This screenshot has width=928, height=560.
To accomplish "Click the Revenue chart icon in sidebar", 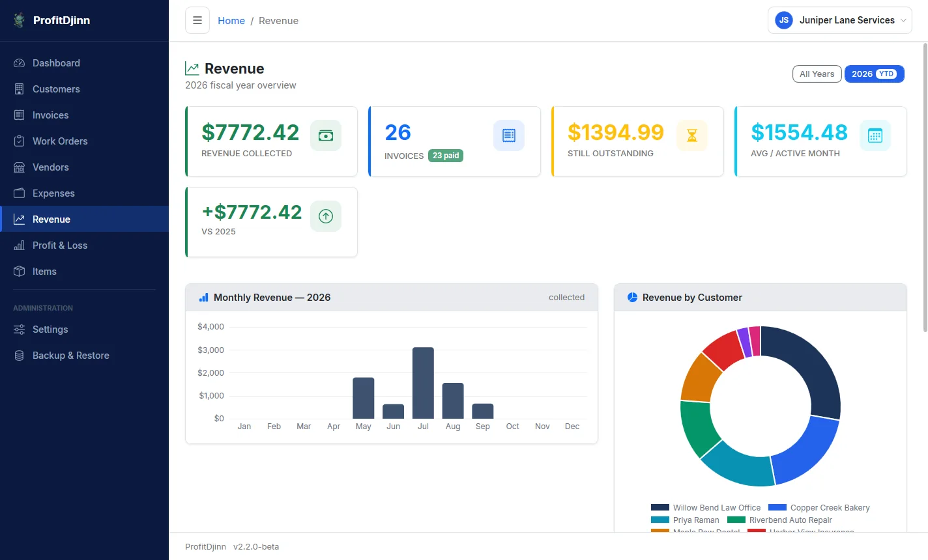I will tap(20, 219).
